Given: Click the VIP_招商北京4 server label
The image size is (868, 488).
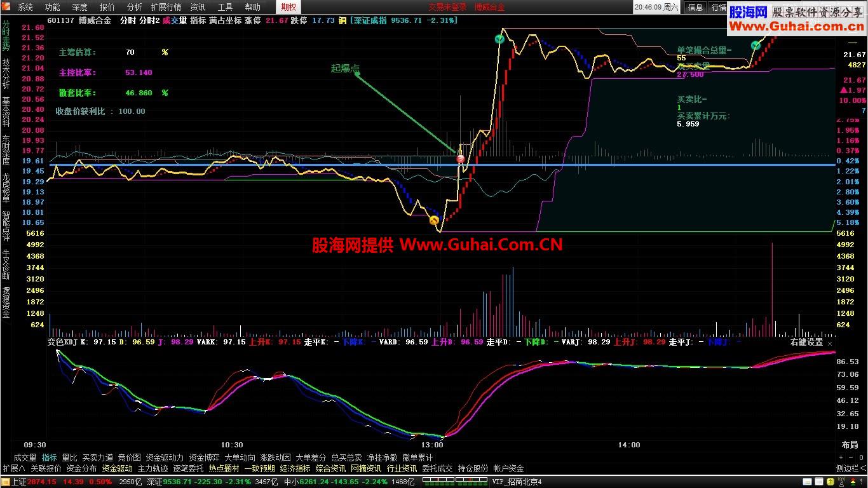Looking at the screenshot, I should [x=517, y=482].
